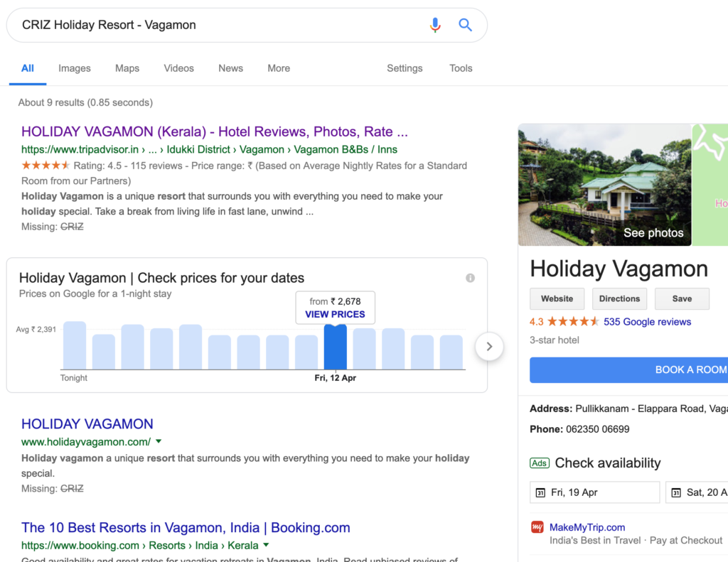728x562 pixels.
Task: Click VIEW PRICES in price tooltip
Action: [x=335, y=314]
